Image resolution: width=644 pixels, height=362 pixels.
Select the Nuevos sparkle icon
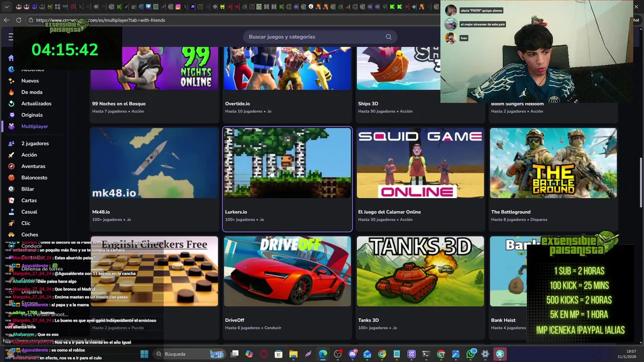coord(11,80)
